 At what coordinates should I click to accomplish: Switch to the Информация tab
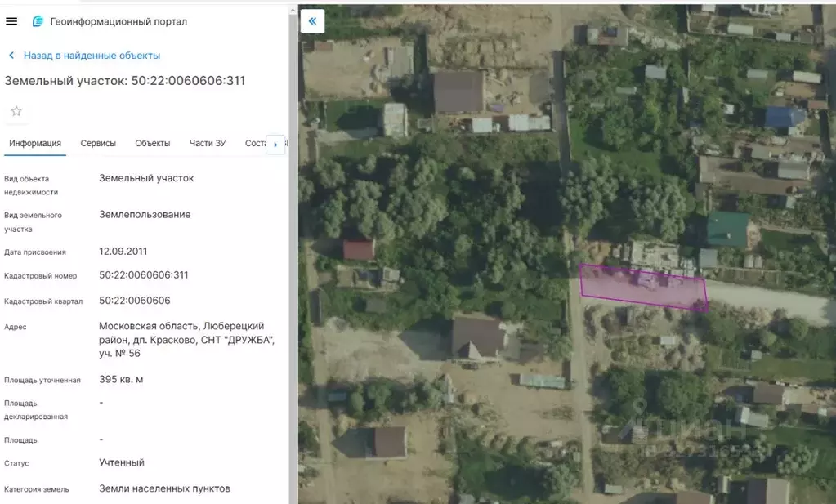[35, 144]
